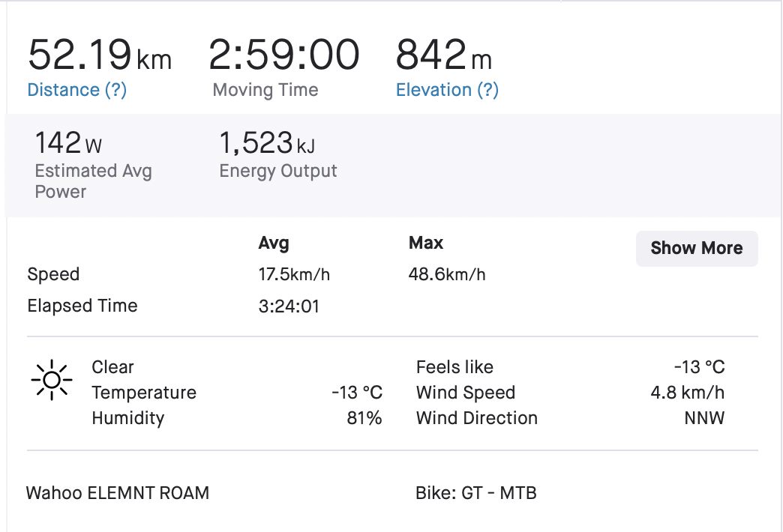The height and width of the screenshot is (532, 783).
Task: Click the 52.19 km distance value
Action: point(100,55)
